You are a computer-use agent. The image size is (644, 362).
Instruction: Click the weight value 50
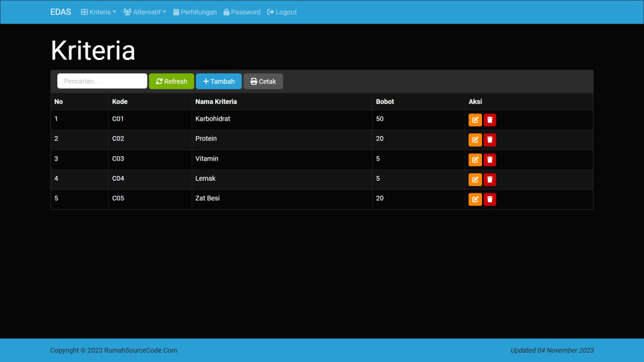[379, 119]
